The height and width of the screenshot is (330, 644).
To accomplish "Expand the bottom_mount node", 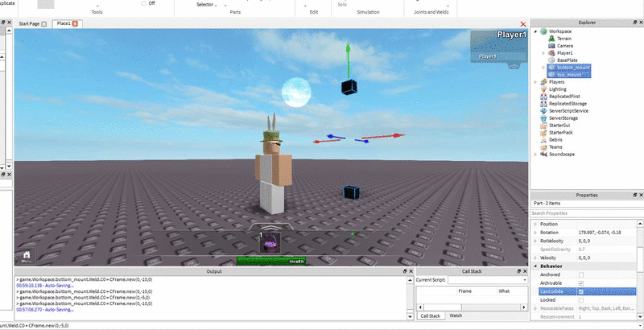I will point(543,68).
